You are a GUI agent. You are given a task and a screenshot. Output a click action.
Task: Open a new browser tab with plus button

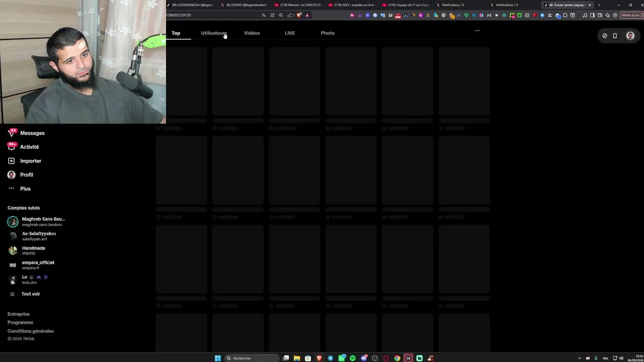pos(599,5)
